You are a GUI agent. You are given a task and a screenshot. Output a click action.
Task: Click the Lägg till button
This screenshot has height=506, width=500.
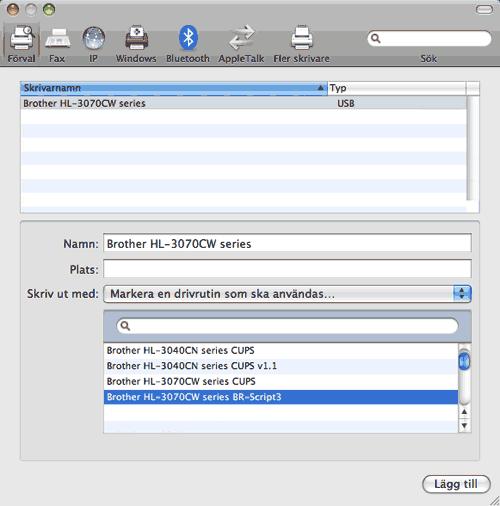pos(456,484)
